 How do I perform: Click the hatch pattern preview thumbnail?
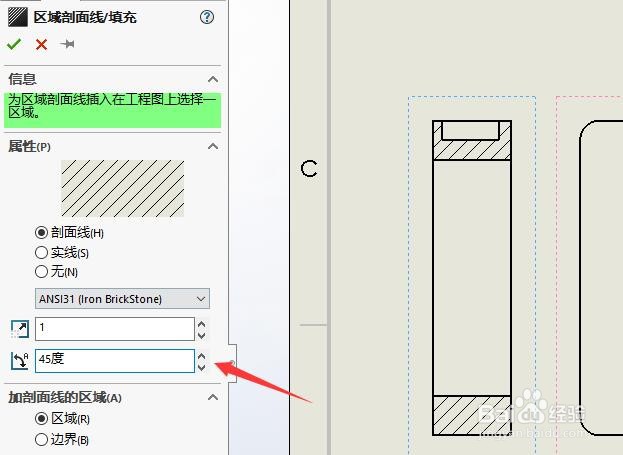(122, 189)
